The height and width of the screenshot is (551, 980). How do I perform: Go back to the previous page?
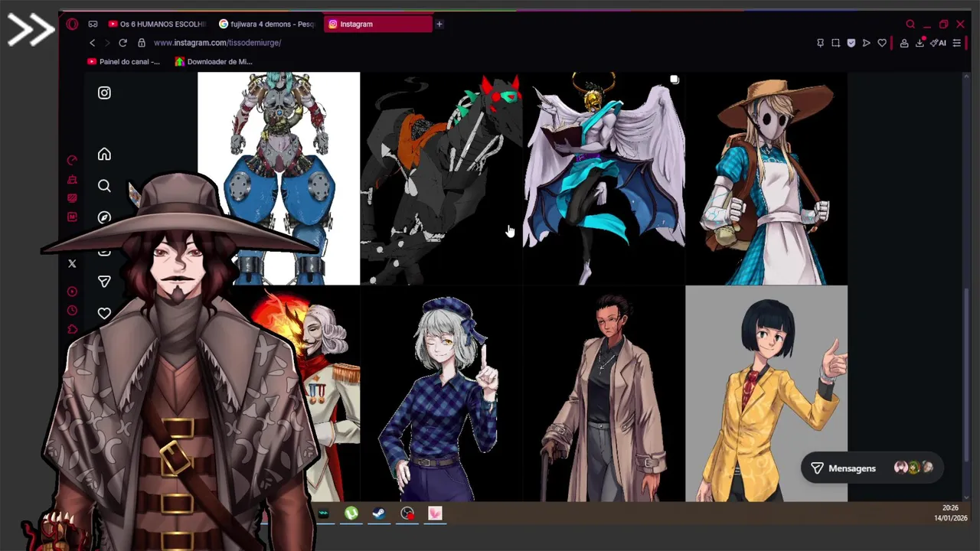click(x=92, y=43)
